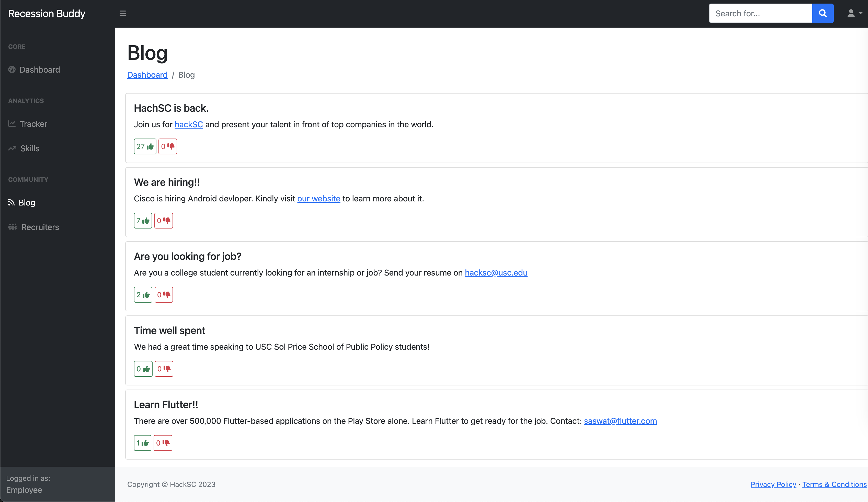Click the blue search magnifier button
This screenshot has height=502, width=868.
[x=823, y=14]
